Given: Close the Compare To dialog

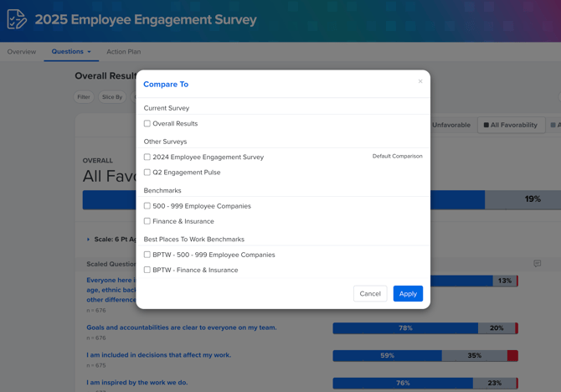Looking at the screenshot, I should click(x=420, y=81).
